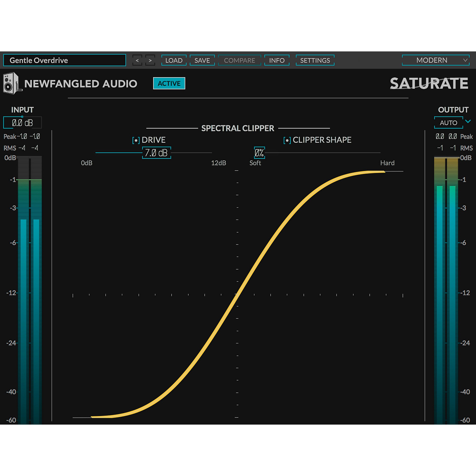Click the CLIPPER SHAPE label
Screen dimensions: 476x476
pyautogui.click(x=322, y=140)
